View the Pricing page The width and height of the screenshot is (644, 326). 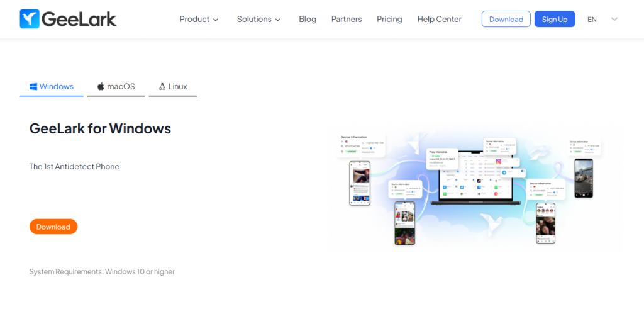click(x=389, y=20)
